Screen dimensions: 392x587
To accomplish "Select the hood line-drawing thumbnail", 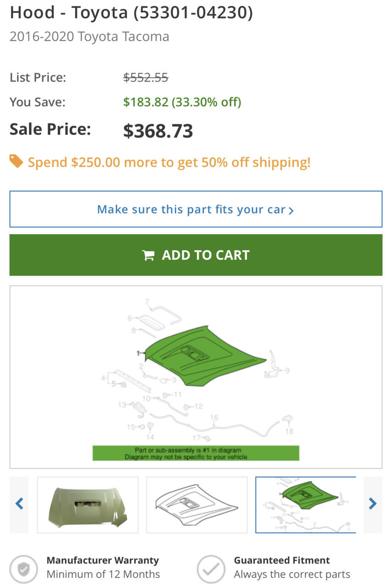I will point(197,505).
